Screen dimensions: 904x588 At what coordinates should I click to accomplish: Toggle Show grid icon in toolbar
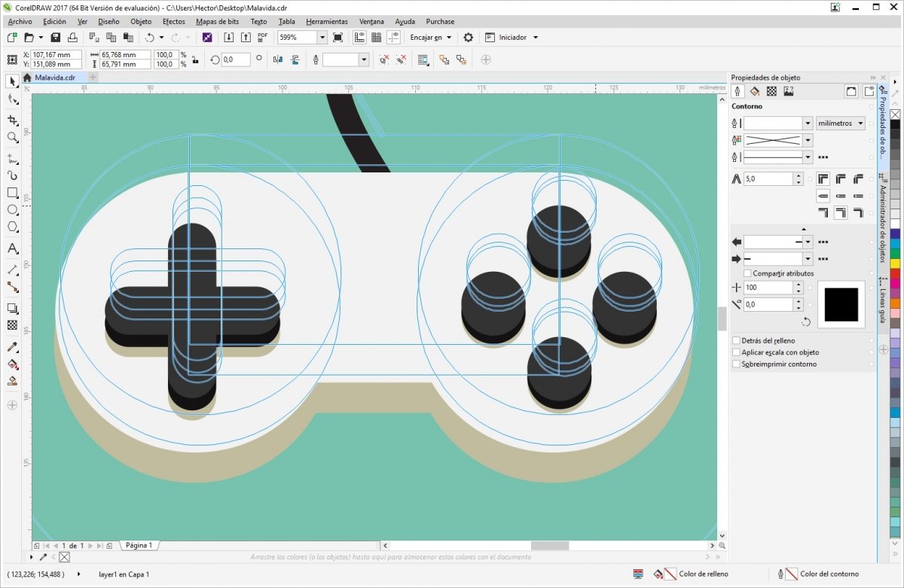[x=377, y=37]
